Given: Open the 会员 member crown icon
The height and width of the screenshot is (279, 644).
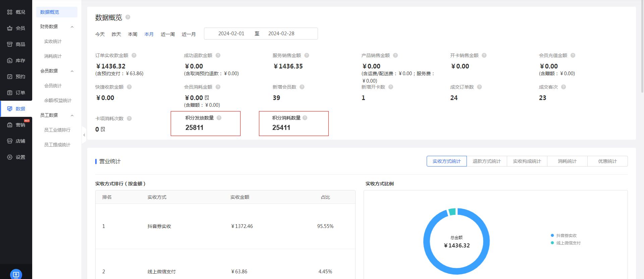Looking at the screenshot, I should (10, 28).
